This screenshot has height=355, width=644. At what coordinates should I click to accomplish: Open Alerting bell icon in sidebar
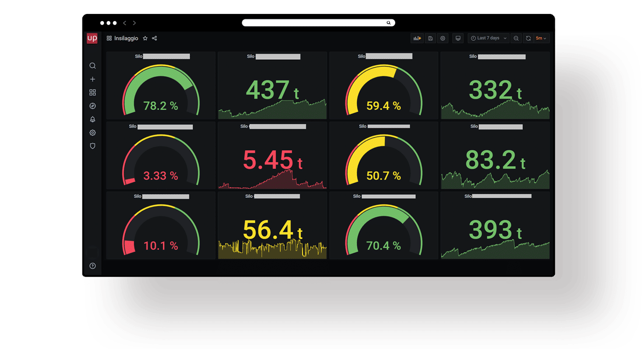tap(93, 119)
